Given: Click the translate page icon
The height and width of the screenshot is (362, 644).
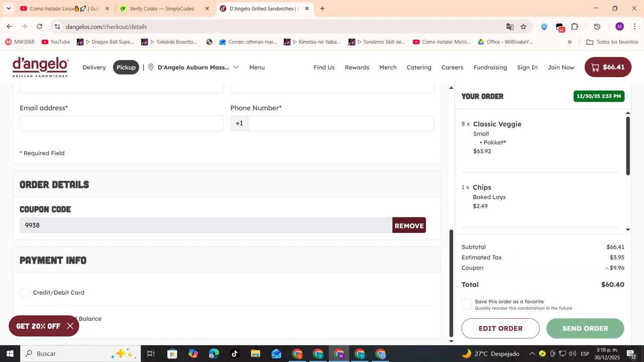Looking at the screenshot, I should point(510,27).
